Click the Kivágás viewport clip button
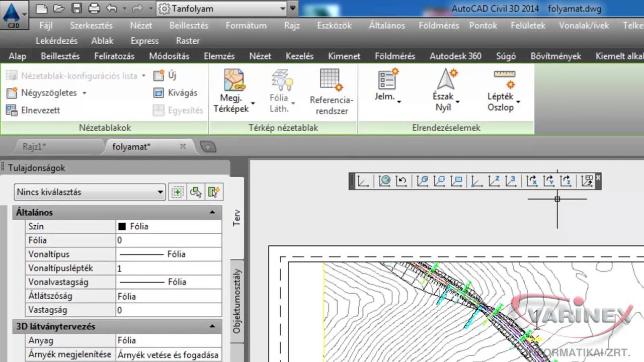The height and width of the screenshot is (362, 644). tap(176, 93)
